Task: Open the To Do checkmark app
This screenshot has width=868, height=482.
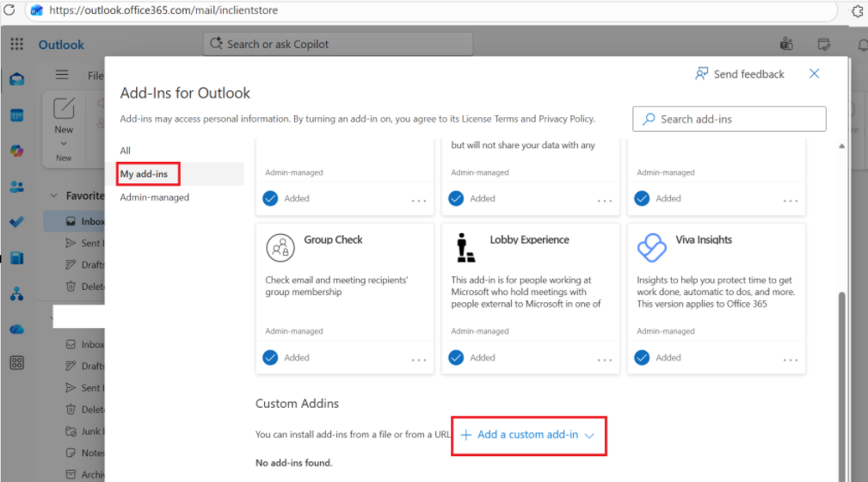Action: click(x=16, y=222)
